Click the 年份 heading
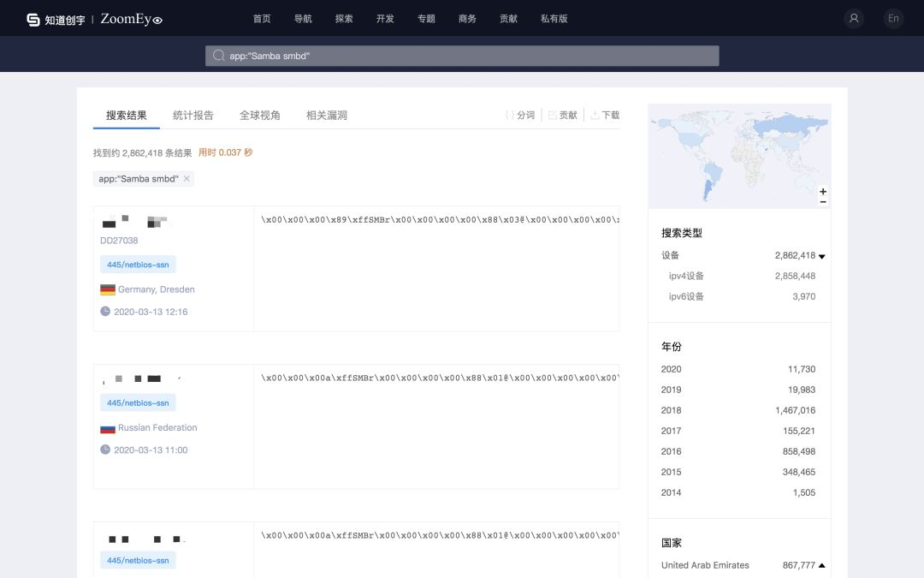Viewport: 924px width, 578px height. (672, 347)
